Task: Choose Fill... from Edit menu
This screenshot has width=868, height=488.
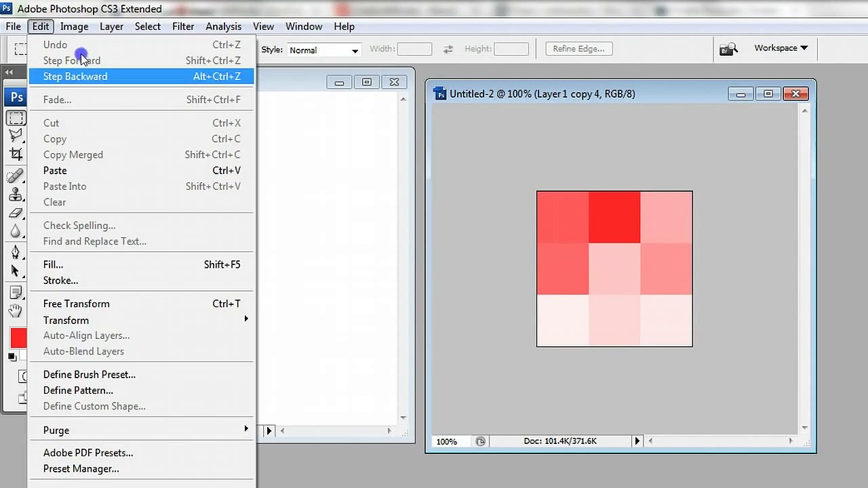Action: pos(142,264)
